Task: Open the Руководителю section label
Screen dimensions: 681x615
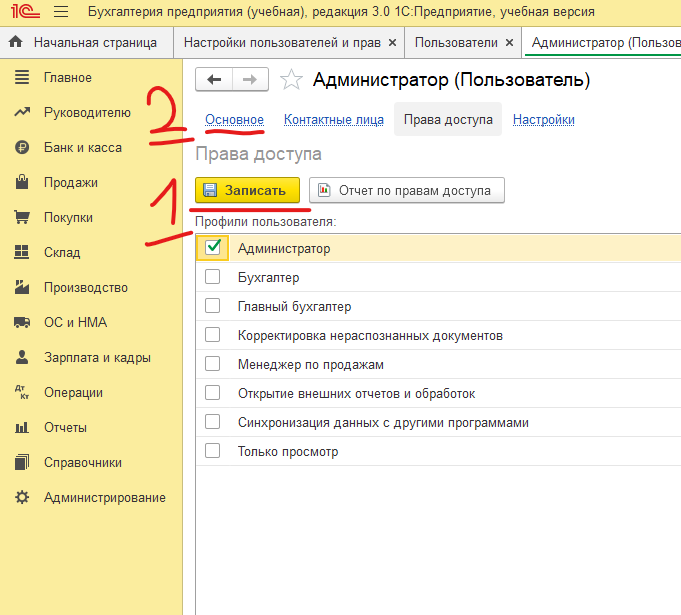Action: (x=87, y=112)
